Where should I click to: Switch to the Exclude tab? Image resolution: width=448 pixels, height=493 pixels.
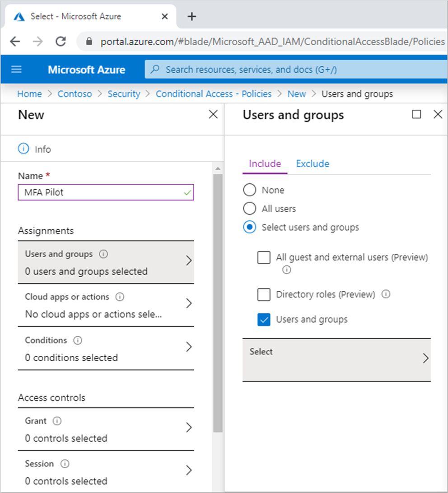(x=312, y=163)
